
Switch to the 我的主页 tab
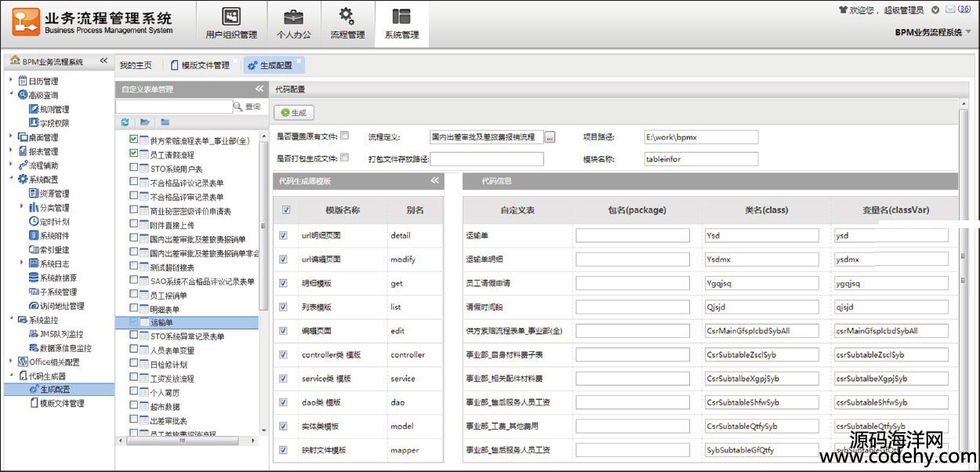pyautogui.click(x=136, y=65)
